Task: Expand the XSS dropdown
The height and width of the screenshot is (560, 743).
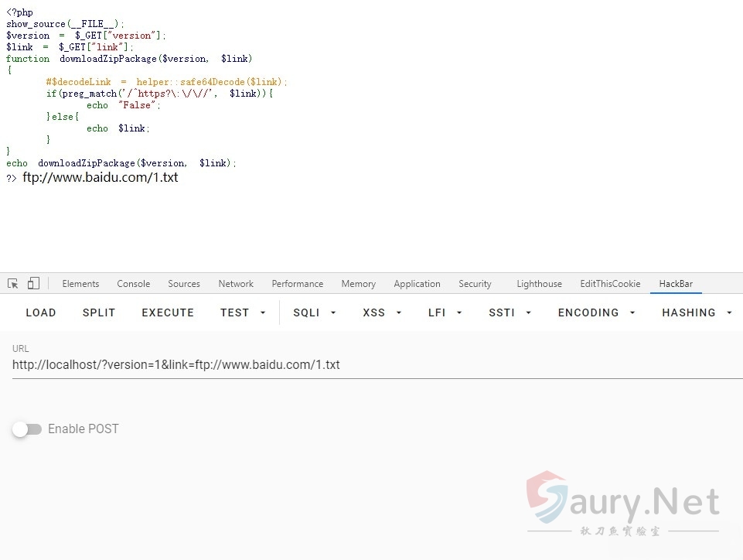Action: point(381,312)
